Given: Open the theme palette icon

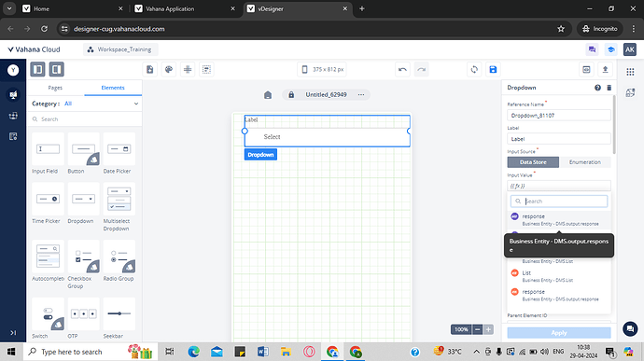Looking at the screenshot, I should coord(169,69).
